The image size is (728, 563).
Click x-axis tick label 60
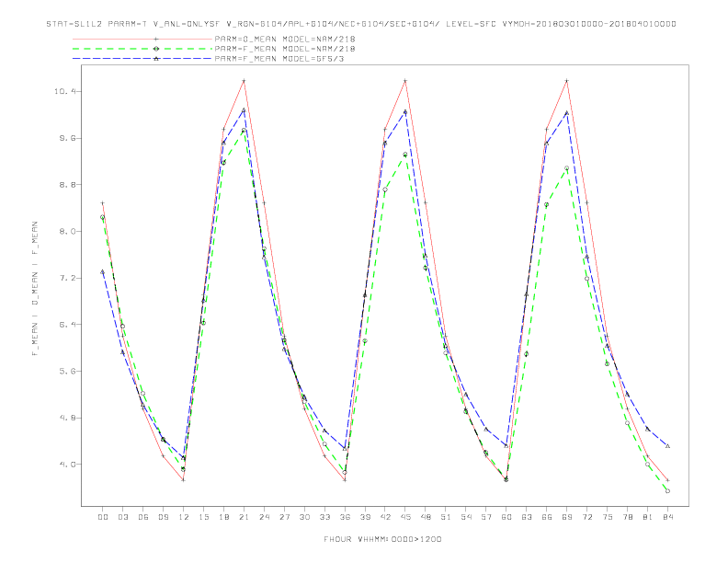(506, 517)
